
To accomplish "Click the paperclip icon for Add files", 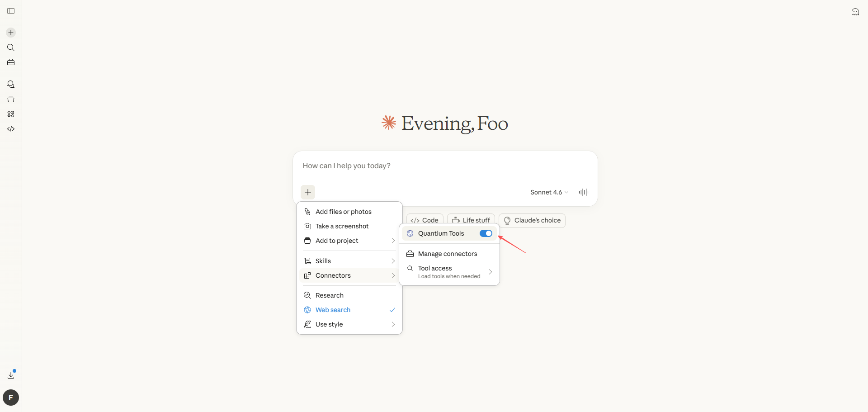I will (307, 212).
